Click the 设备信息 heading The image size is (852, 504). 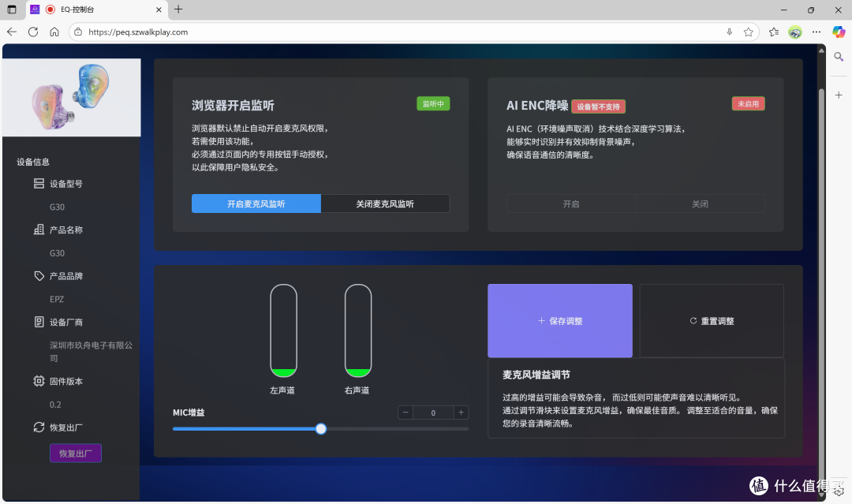tap(33, 162)
